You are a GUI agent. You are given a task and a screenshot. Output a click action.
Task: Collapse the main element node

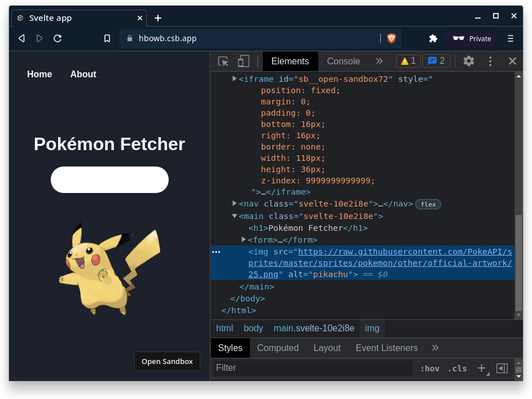234,216
